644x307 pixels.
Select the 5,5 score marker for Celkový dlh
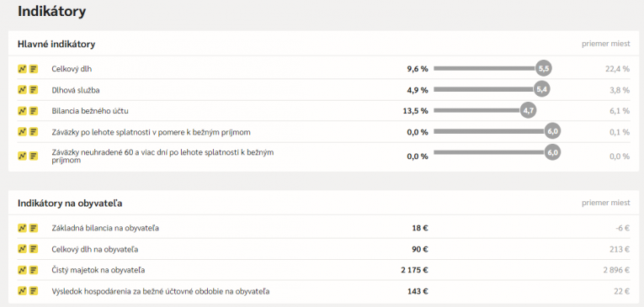click(543, 68)
